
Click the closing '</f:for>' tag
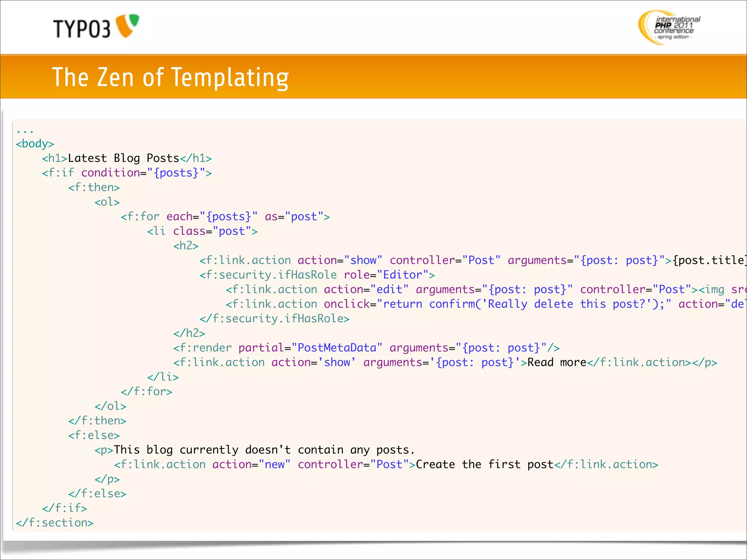click(x=147, y=392)
